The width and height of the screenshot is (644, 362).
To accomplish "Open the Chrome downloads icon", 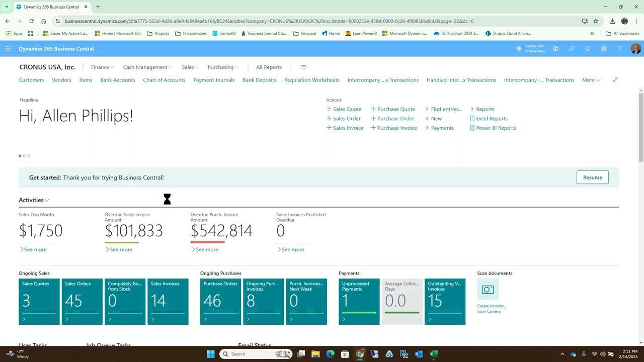I will tap(612, 21).
